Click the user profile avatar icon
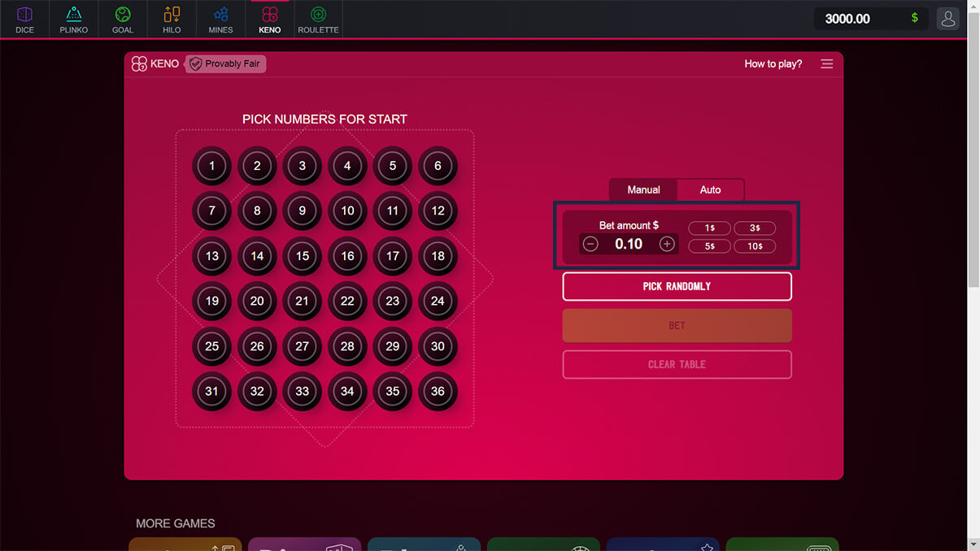Screen dimensions: 980x551 tap(947, 19)
